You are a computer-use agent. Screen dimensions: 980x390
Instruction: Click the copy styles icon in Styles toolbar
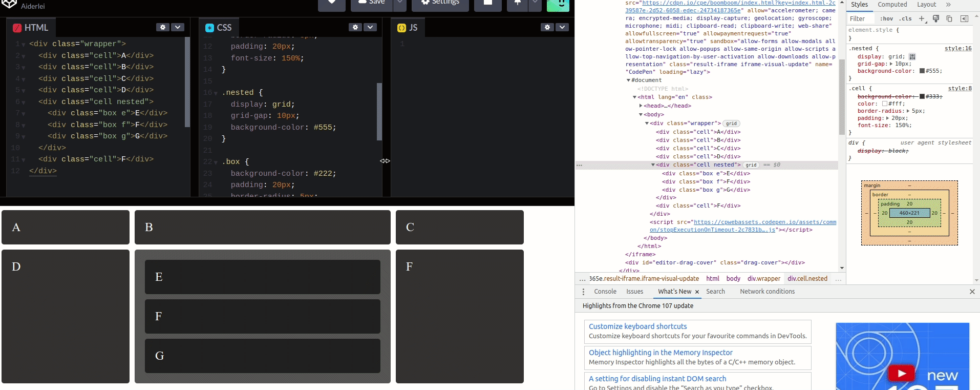coord(949,18)
